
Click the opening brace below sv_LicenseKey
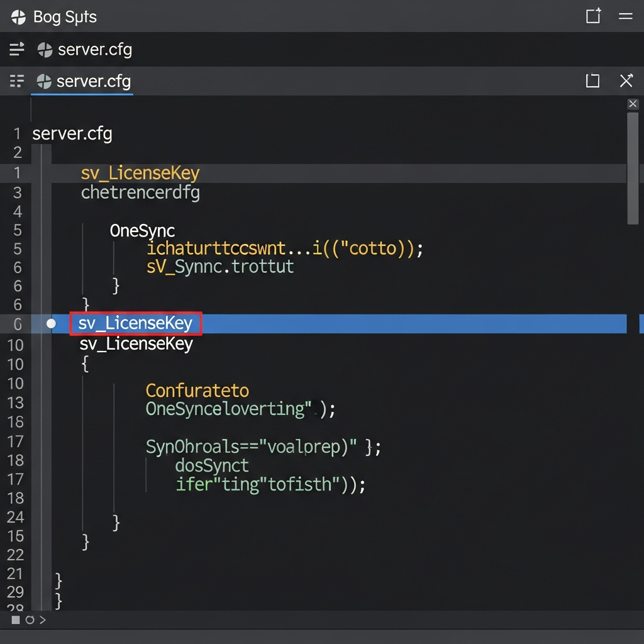(85, 364)
